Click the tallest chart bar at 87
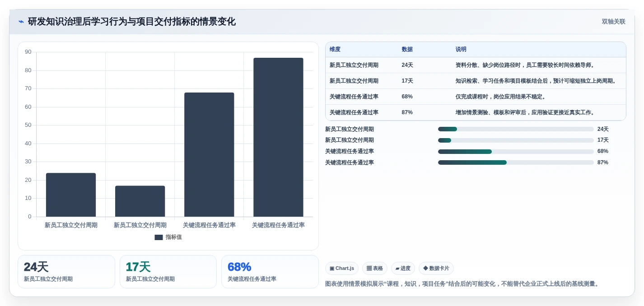The image size is (644, 306). [278, 137]
